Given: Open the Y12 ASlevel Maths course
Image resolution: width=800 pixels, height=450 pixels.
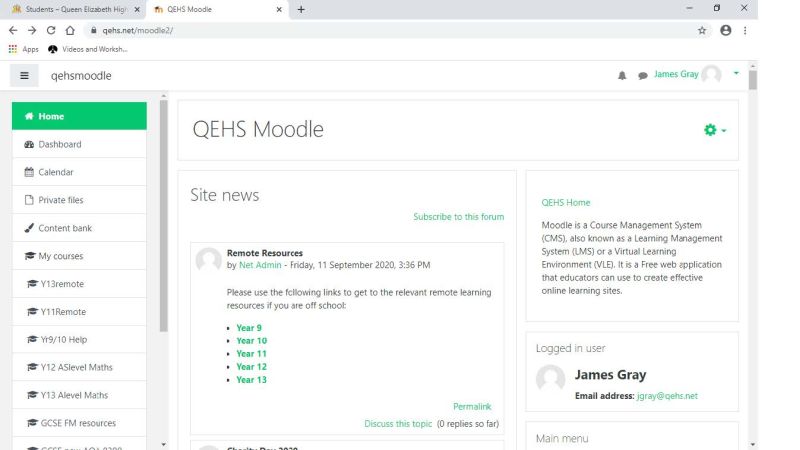Looking at the screenshot, I should 79,367.
